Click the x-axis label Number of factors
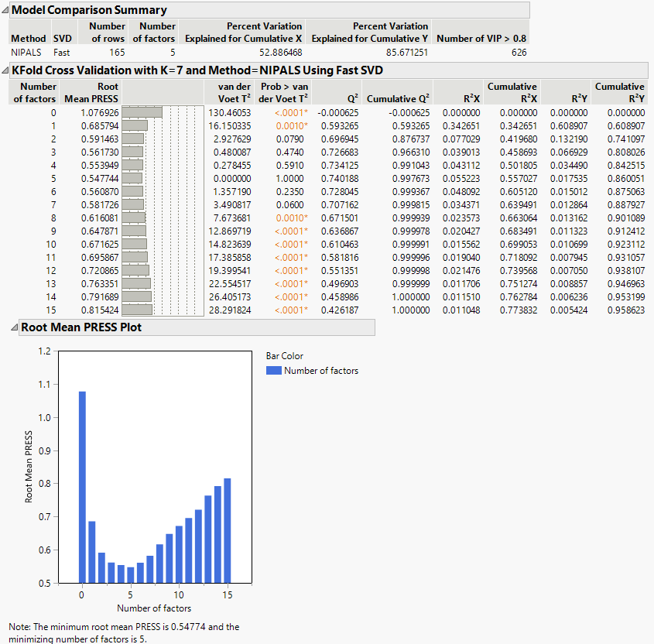 (x=154, y=608)
